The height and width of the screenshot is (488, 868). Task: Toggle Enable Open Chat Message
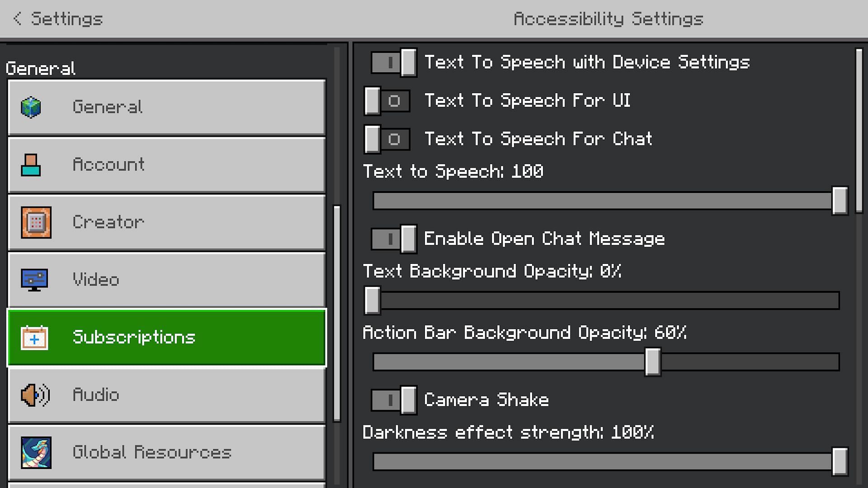pos(391,238)
